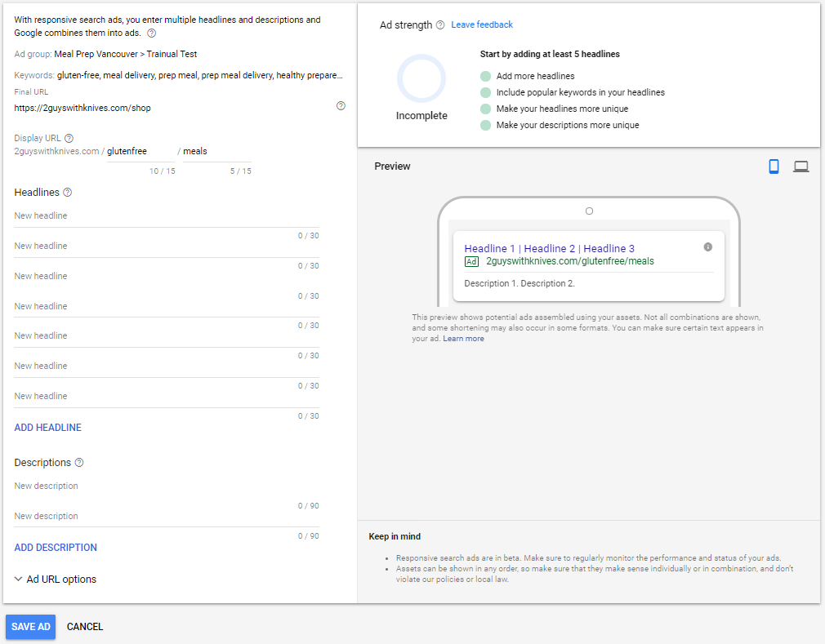Click help icon at Final URL field
This screenshot has width=825, height=644.
click(x=341, y=106)
